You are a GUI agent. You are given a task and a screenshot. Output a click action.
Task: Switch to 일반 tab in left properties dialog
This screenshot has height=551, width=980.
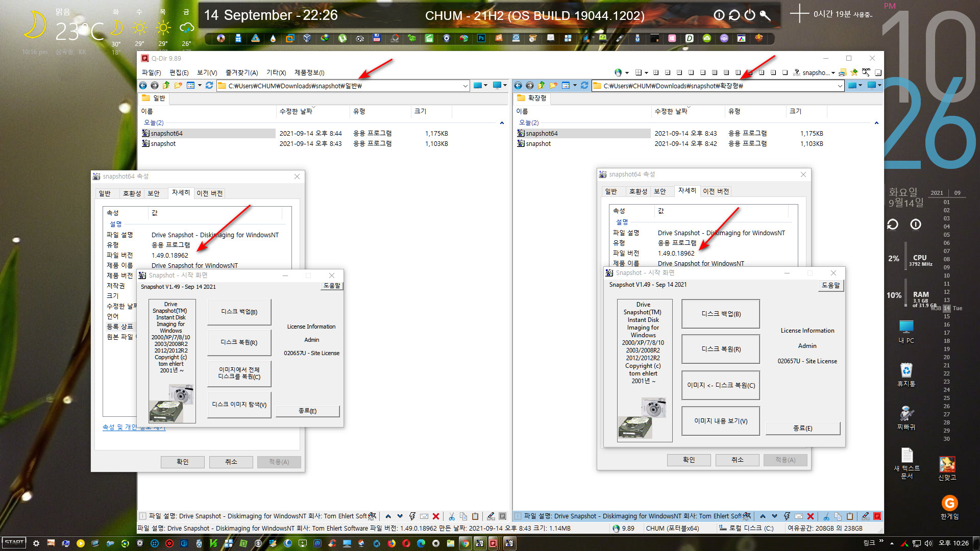coord(105,193)
